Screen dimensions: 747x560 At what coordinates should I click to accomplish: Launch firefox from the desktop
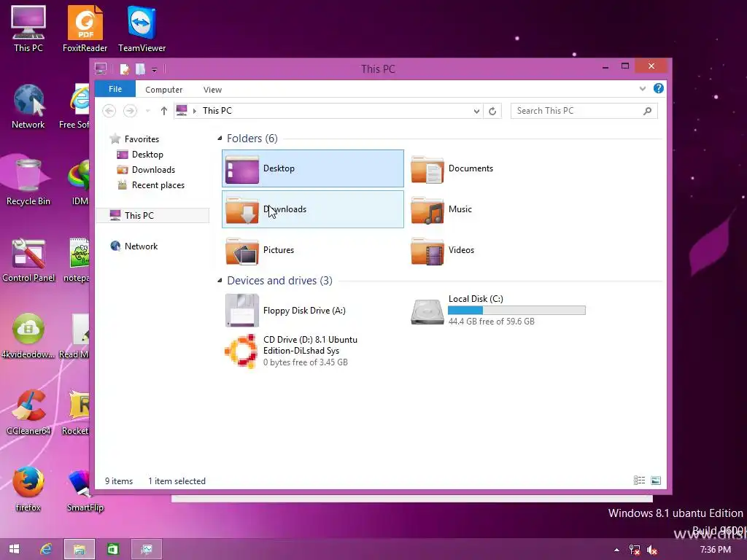point(28,489)
